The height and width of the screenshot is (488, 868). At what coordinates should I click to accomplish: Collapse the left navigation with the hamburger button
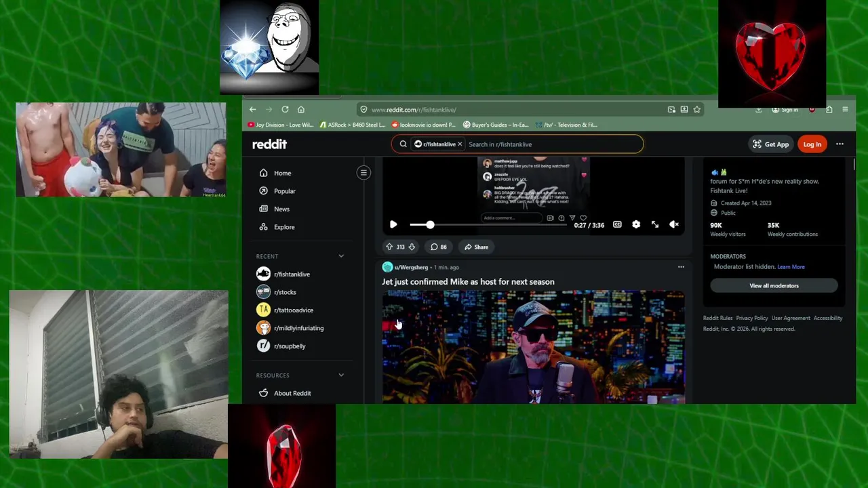tap(363, 173)
